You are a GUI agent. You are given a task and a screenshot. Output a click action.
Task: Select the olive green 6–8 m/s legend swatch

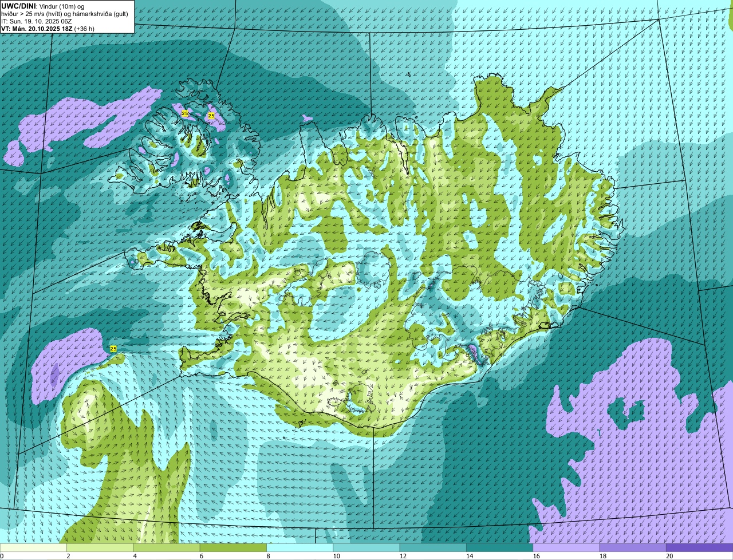point(233,548)
